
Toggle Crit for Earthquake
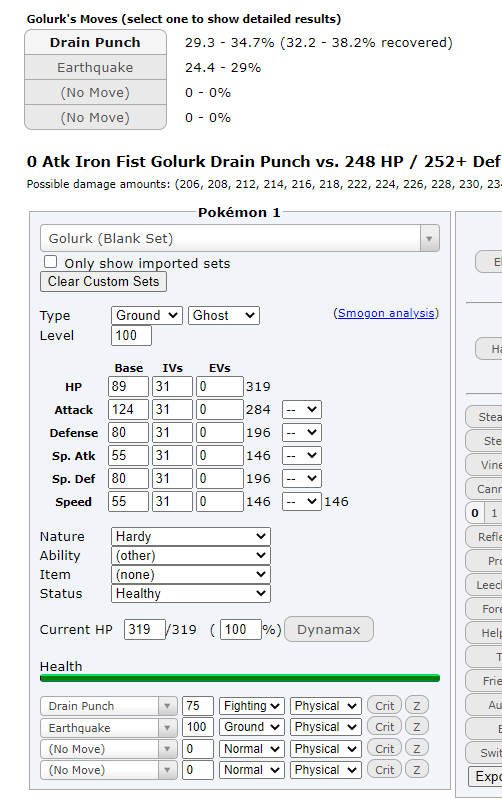[x=384, y=727]
